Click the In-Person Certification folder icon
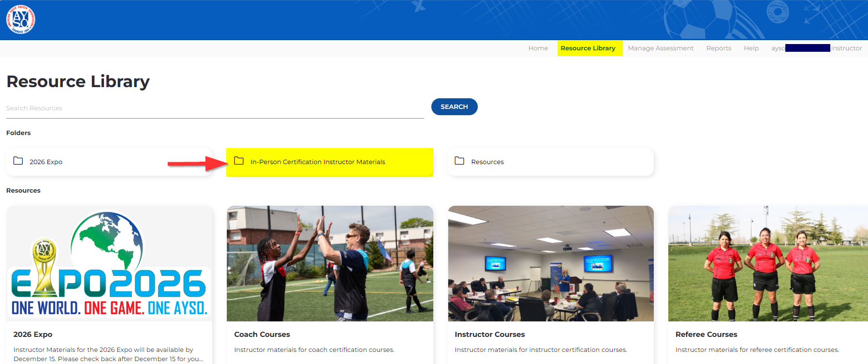The width and height of the screenshot is (868, 364). coord(239,161)
